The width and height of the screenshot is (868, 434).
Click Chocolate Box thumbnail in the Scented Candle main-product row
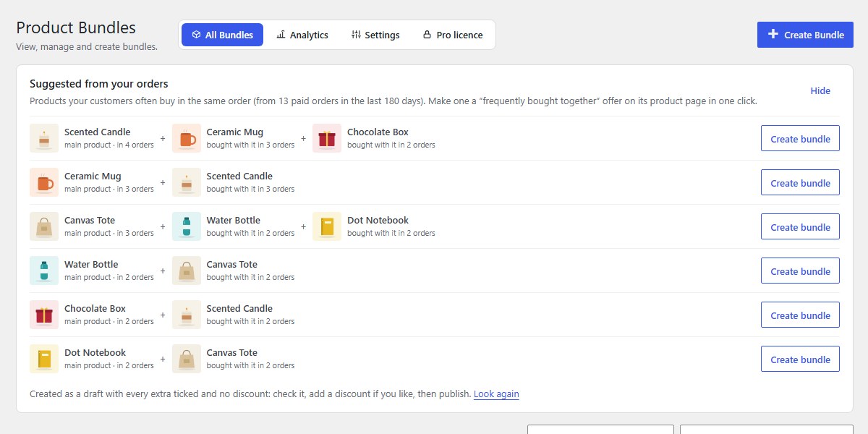pyautogui.click(x=327, y=138)
